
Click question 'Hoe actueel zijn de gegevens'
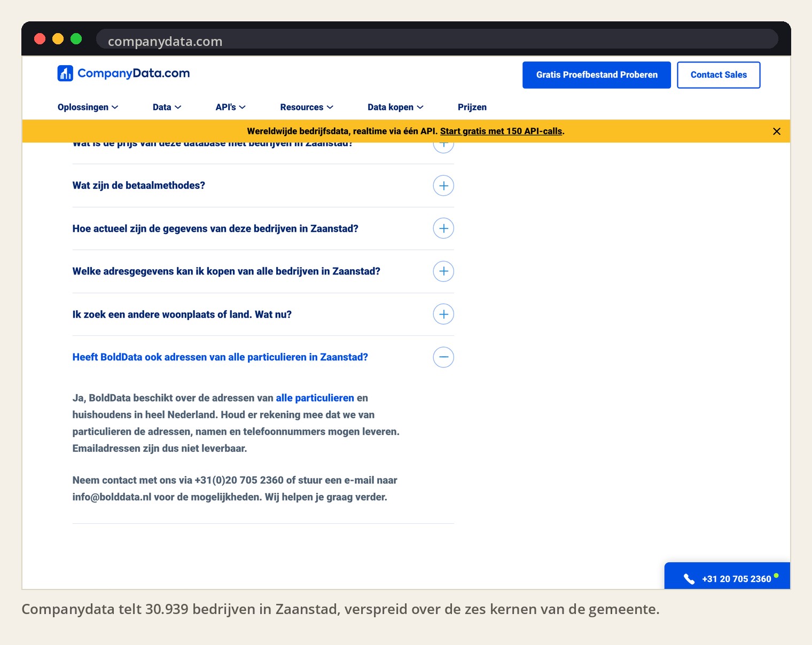[215, 229]
